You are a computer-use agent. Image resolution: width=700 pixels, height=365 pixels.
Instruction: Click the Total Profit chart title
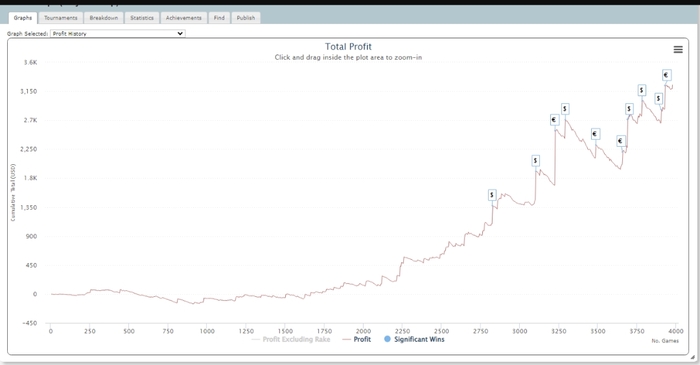pyautogui.click(x=348, y=47)
